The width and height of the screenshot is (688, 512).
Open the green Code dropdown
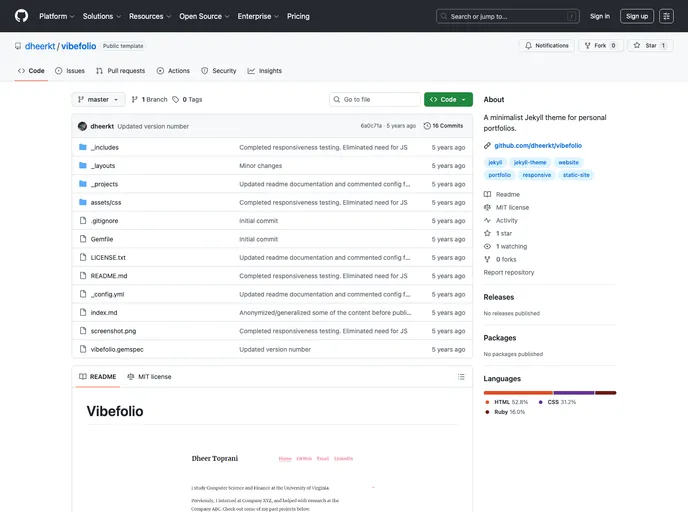(x=448, y=100)
